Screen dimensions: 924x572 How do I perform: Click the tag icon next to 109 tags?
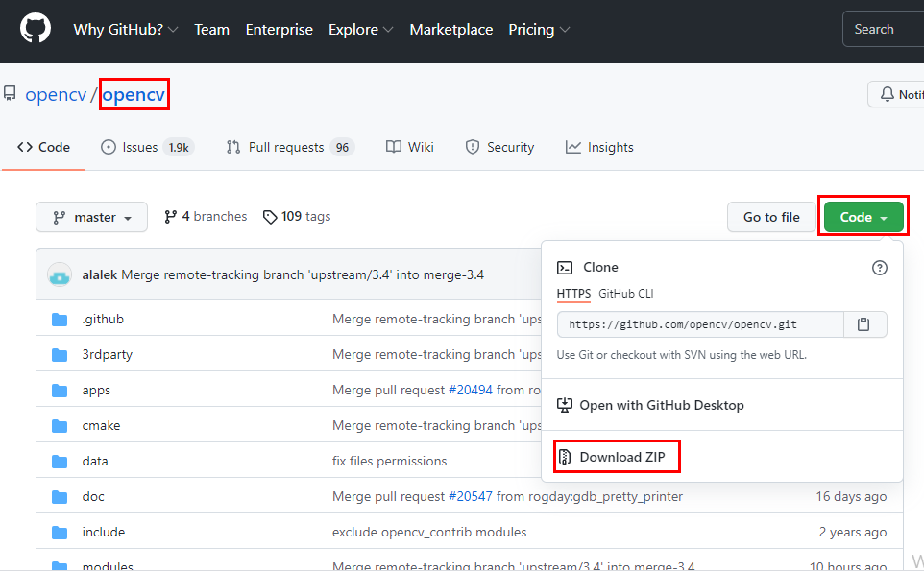click(x=270, y=217)
